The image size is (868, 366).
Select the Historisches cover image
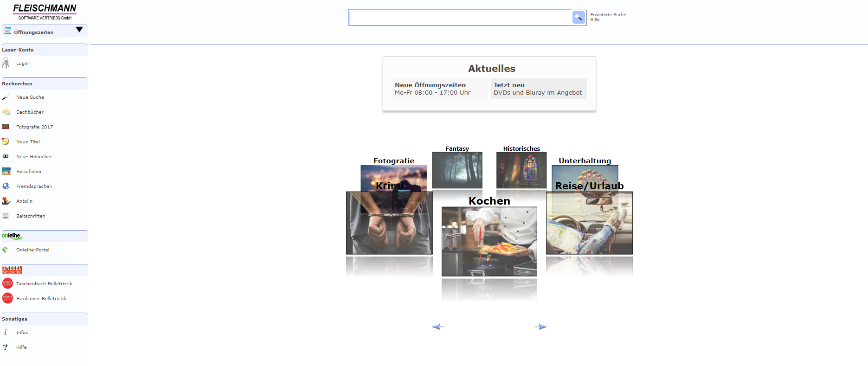(x=521, y=170)
